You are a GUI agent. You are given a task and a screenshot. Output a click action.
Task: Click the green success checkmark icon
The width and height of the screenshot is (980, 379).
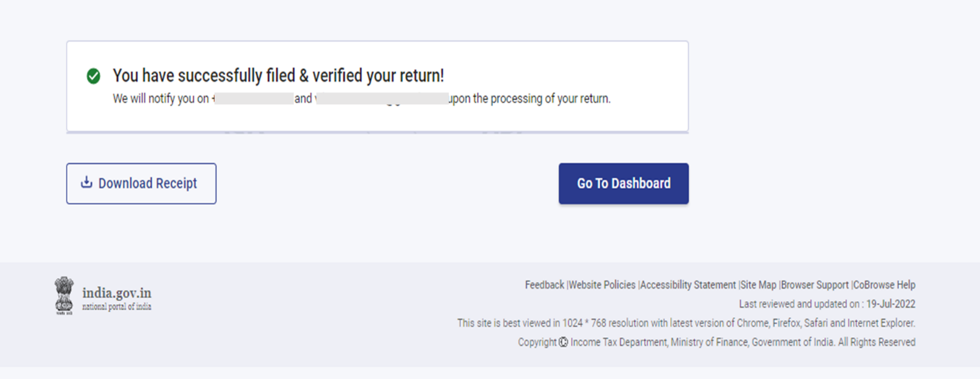coord(94,76)
